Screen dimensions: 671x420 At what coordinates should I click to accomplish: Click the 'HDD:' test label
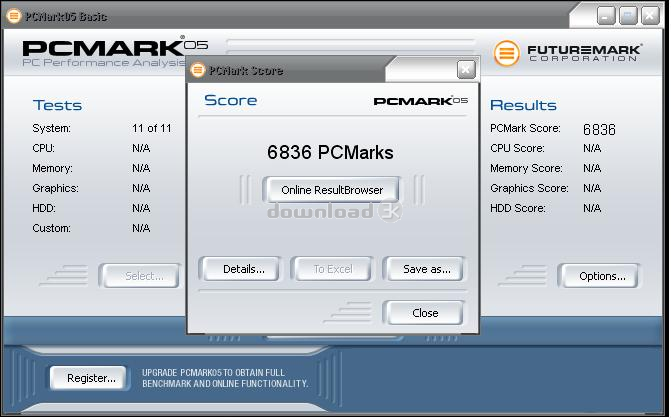point(44,209)
